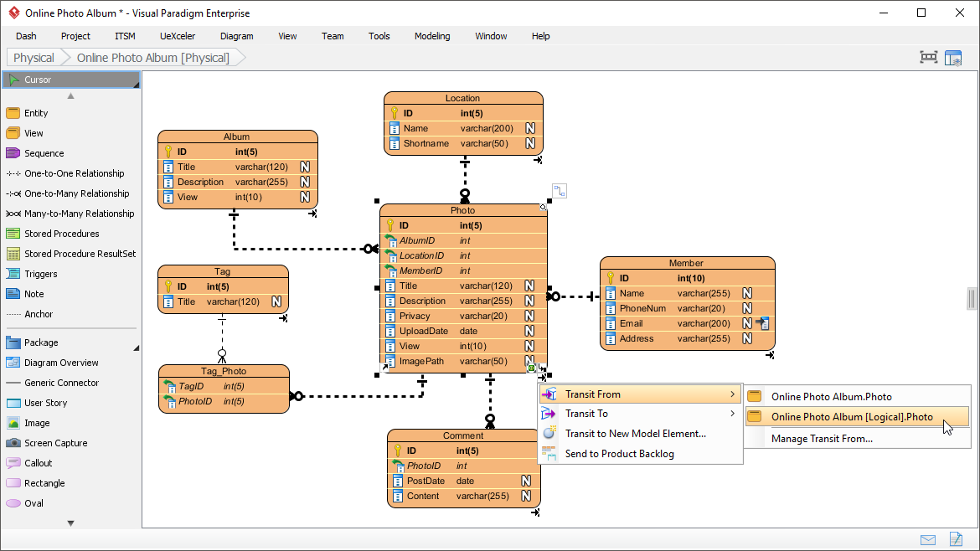This screenshot has width=980, height=551.
Task: Pick the Callout tool in the sidebar
Action: coord(38,462)
